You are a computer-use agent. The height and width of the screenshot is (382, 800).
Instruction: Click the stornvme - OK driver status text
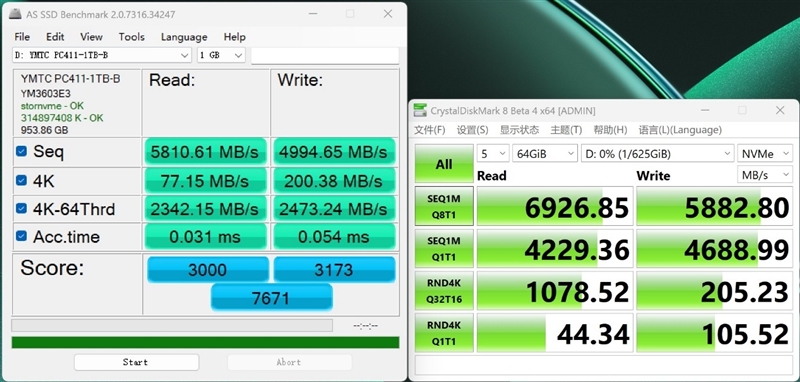(x=52, y=106)
